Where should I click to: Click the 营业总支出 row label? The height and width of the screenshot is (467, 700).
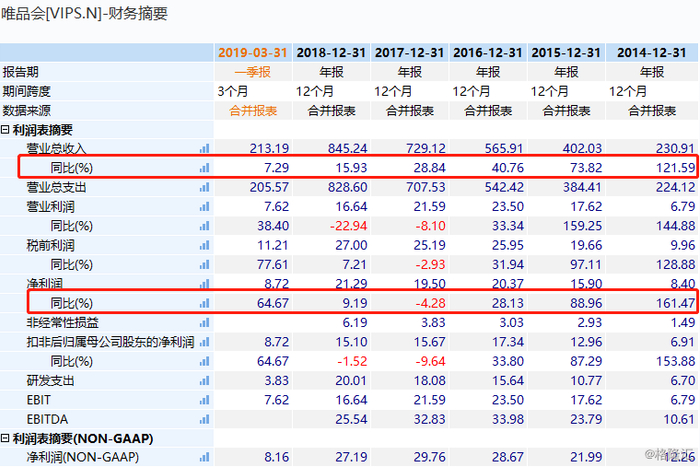click(x=56, y=187)
